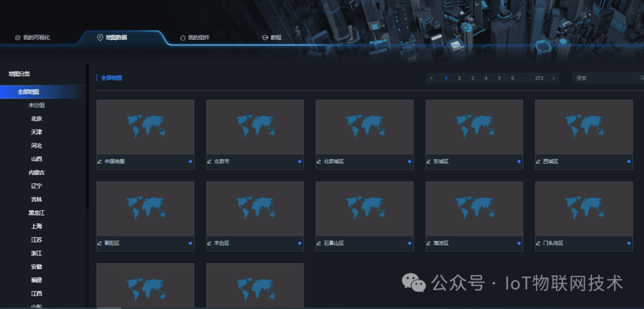
Task: Click the blue status dot on 中国地图 card
Action: [x=190, y=161]
